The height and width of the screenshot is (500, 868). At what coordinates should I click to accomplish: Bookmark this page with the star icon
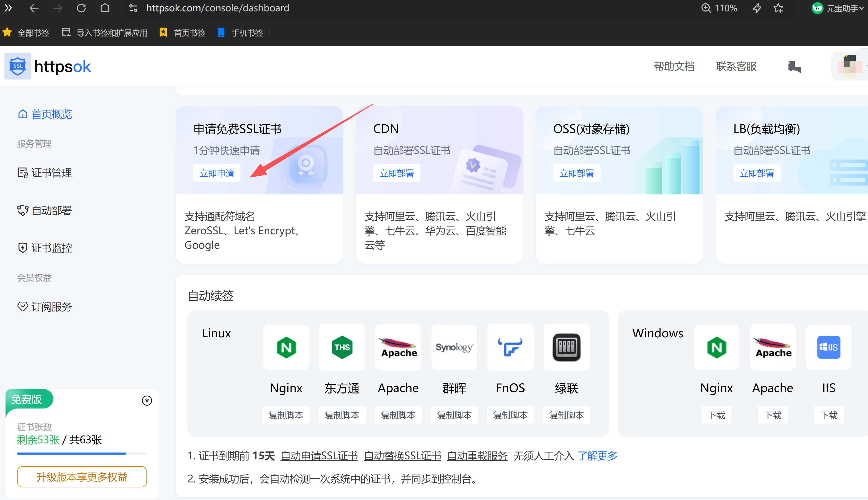coord(778,8)
